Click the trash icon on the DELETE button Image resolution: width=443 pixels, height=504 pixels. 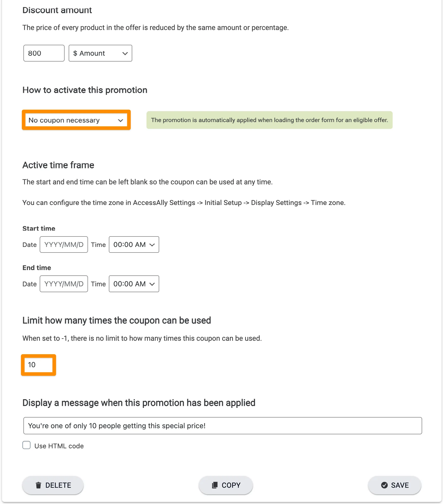point(38,485)
